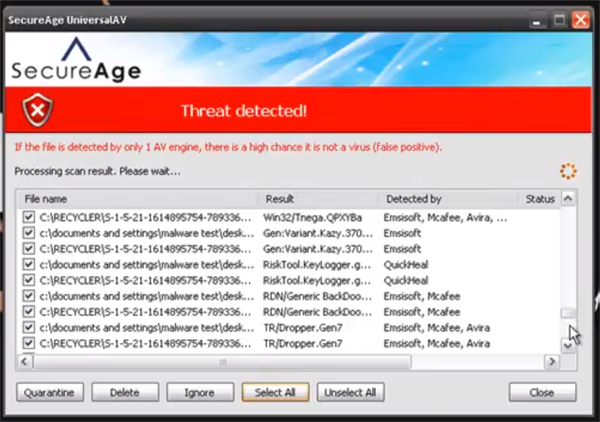Click the 'Emsisoft, Mcafee' cell in the documents row
The width and height of the screenshot is (600, 422).
click(422, 296)
